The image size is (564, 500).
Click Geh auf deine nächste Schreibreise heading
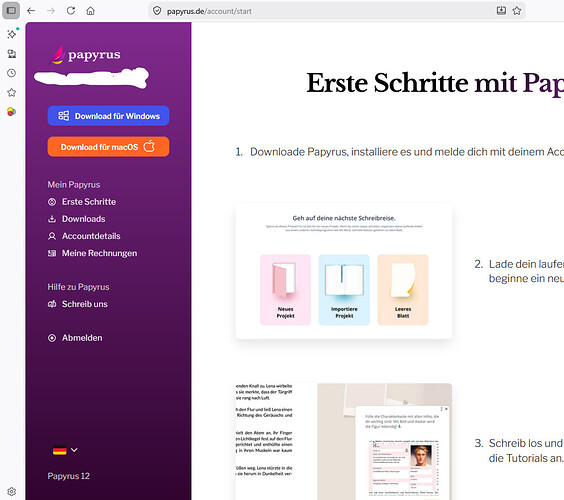344,218
